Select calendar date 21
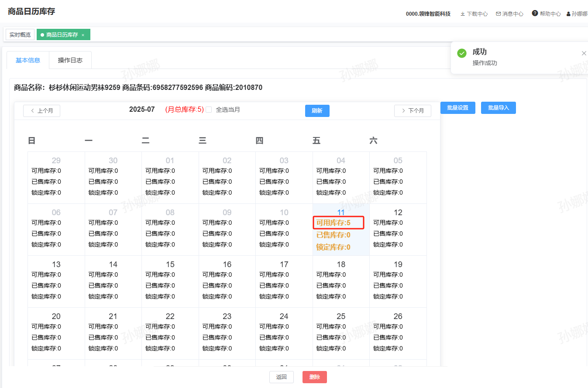The height and width of the screenshot is (388, 588). click(x=113, y=316)
